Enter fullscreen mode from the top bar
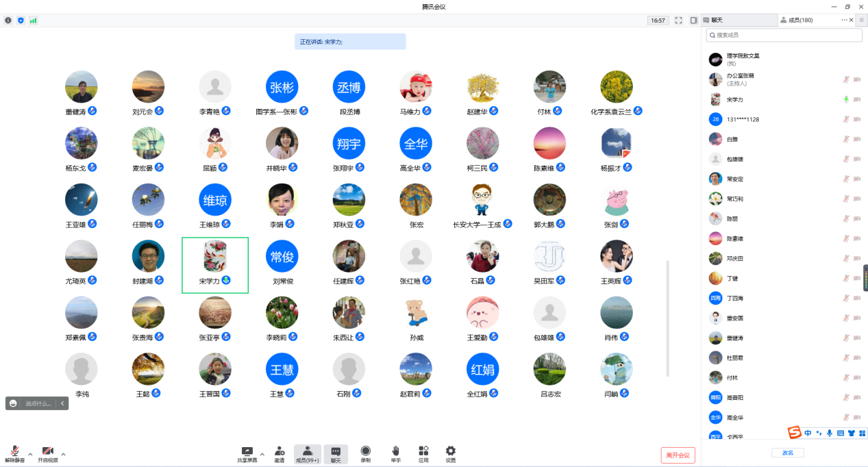 (678, 21)
